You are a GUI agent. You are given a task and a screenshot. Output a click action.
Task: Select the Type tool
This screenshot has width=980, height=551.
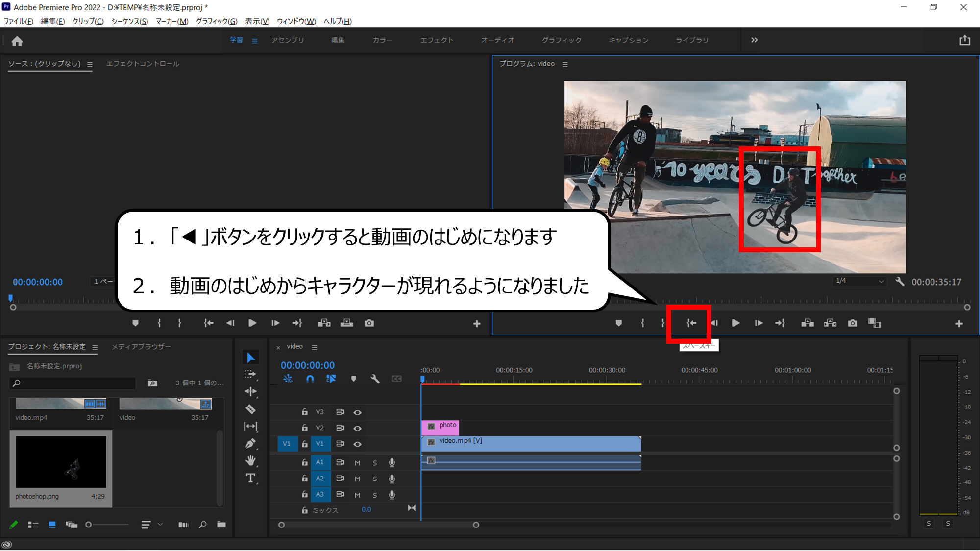tap(250, 478)
